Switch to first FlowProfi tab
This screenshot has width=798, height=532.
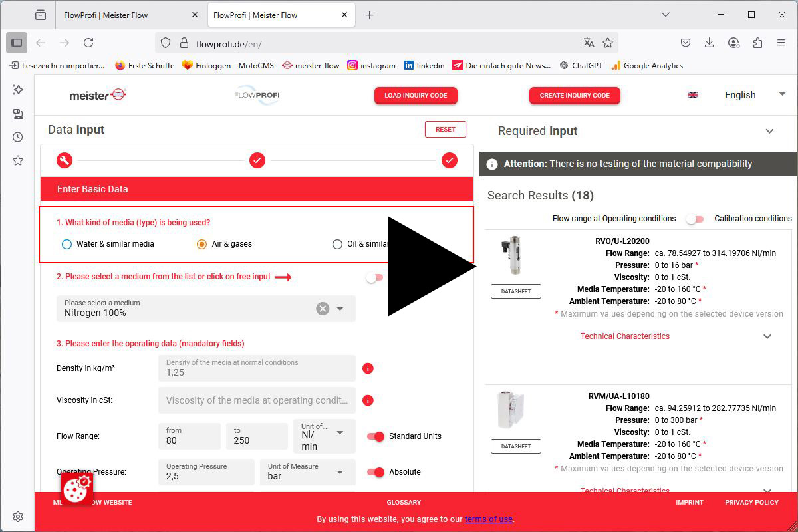point(132,15)
